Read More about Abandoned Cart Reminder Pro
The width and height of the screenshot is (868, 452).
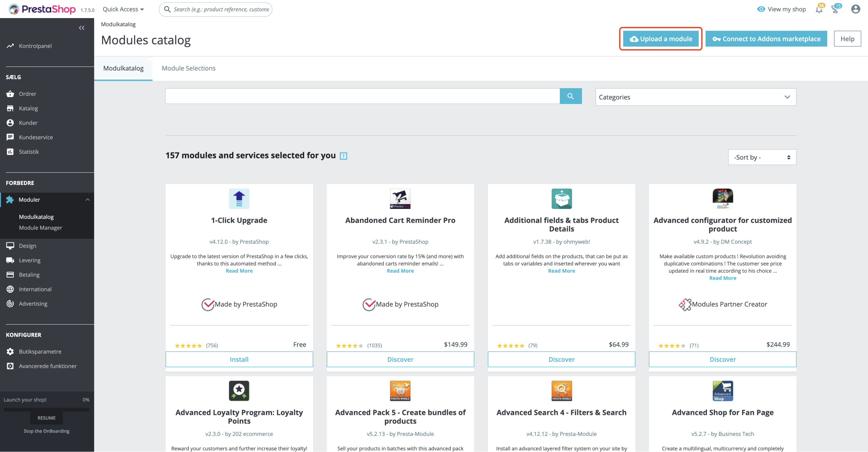point(400,271)
